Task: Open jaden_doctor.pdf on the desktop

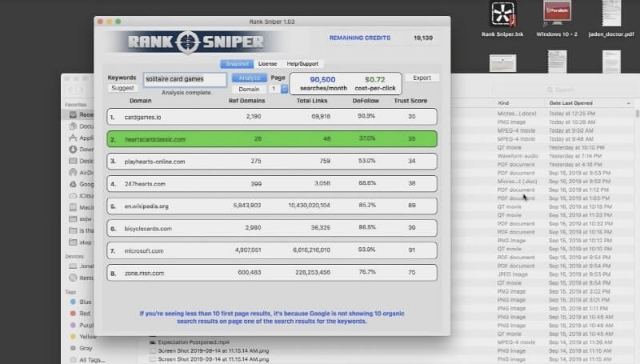Action: 611,19
